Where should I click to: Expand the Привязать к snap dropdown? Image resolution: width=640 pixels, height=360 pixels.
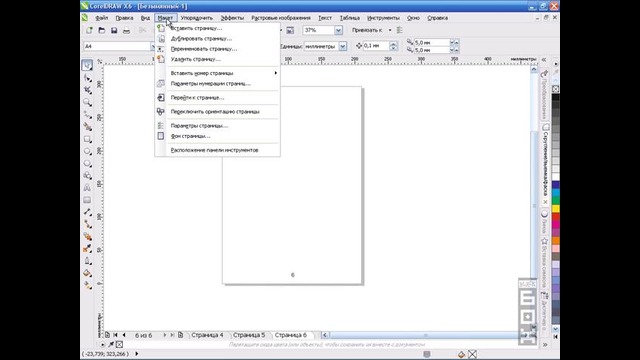tap(390, 30)
